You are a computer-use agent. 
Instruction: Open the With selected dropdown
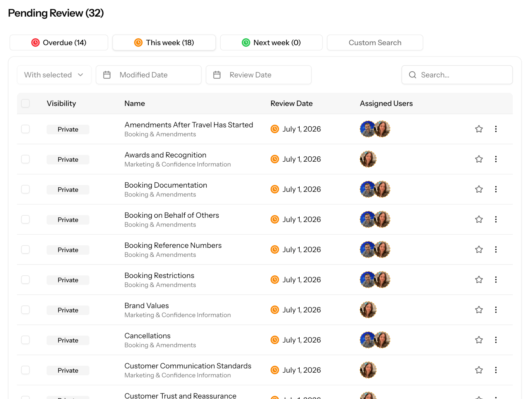tap(54, 75)
